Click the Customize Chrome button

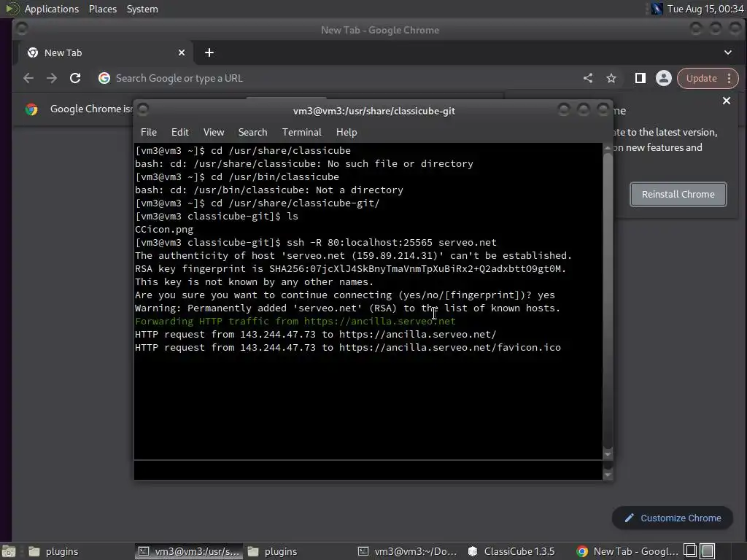click(x=673, y=518)
